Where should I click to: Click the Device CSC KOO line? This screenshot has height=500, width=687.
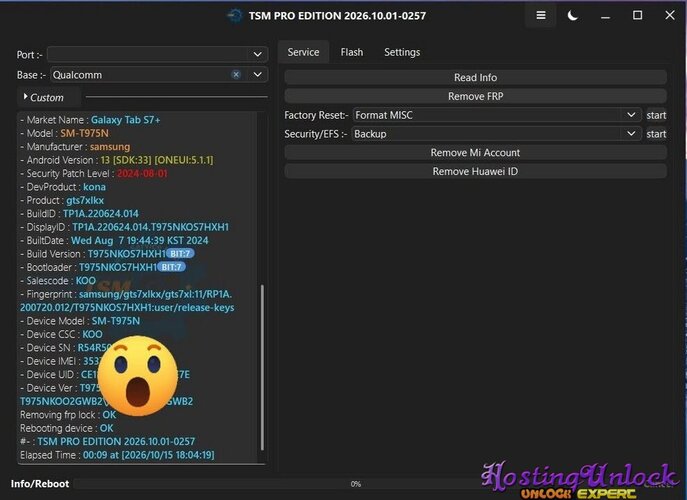pos(61,334)
